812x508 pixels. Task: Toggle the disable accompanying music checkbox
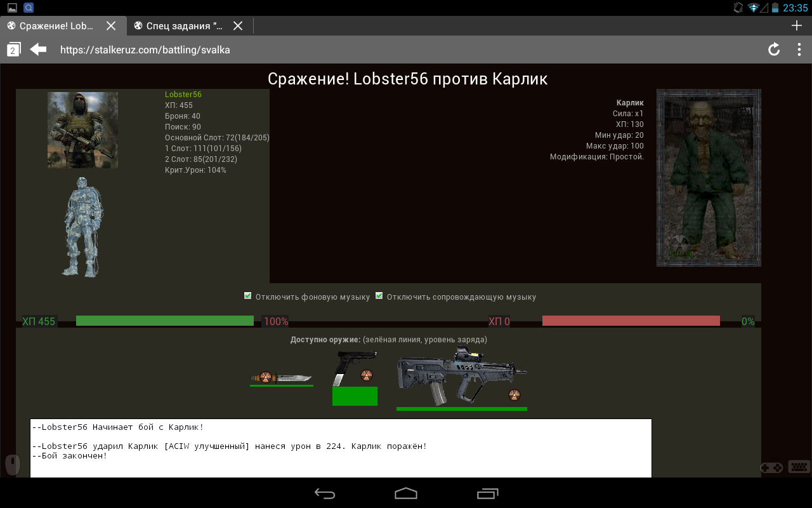(x=379, y=296)
